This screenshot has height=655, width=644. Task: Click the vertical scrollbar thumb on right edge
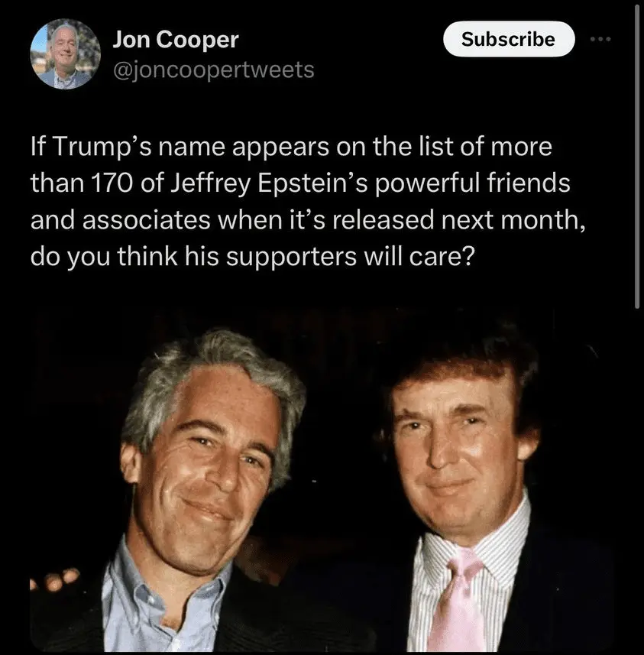click(x=637, y=157)
